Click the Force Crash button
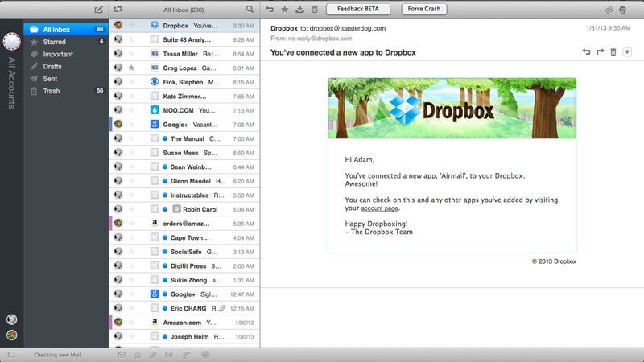 click(x=424, y=9)
